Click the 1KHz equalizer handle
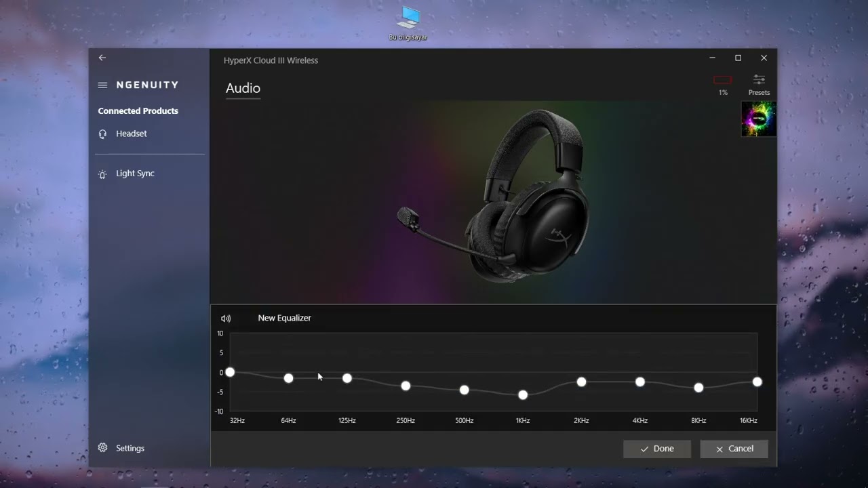868x488 pixels. (523, 394)
